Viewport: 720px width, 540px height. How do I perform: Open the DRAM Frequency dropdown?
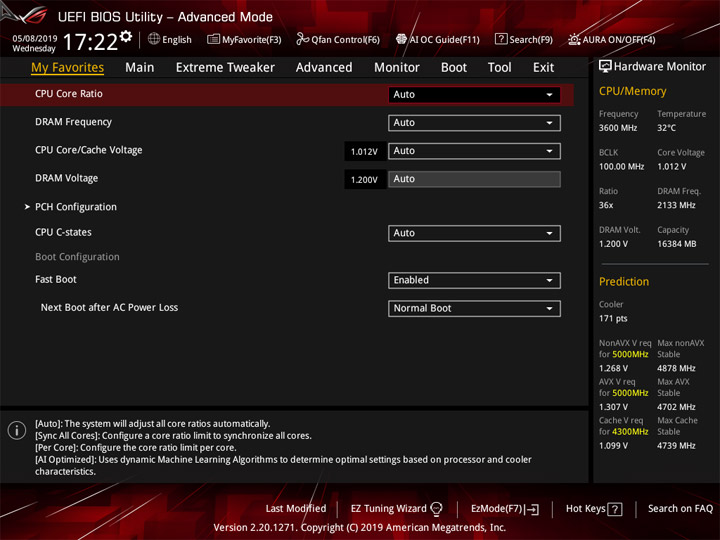tap(474, 123)
